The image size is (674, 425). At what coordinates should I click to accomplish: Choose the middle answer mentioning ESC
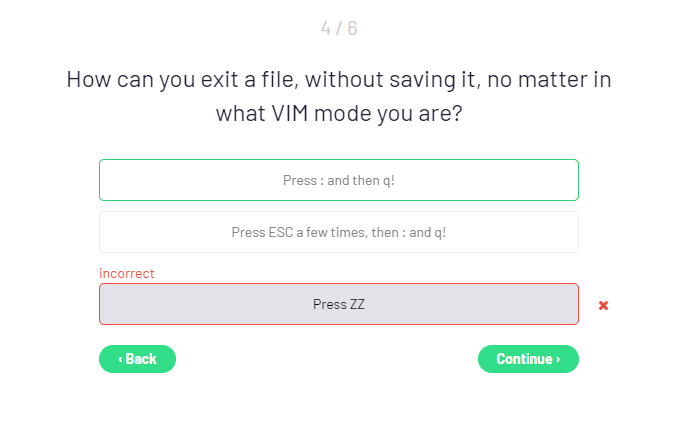click(338, 232)
